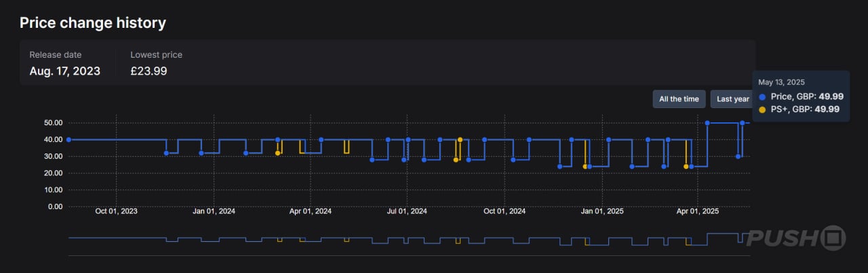Click the 20.00 y-axis label
868x273 pixels.
(53, 173)
